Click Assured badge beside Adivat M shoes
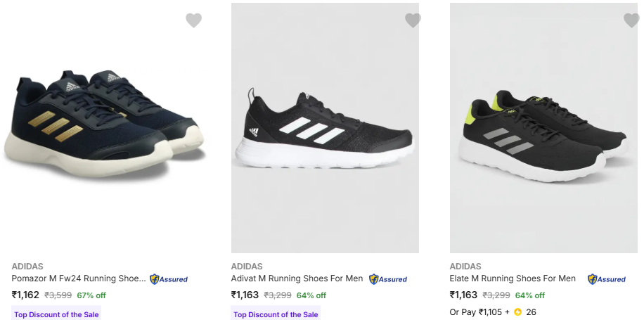Image resolution: width=644 pixels, height=320 pixels. coord(388,279)
